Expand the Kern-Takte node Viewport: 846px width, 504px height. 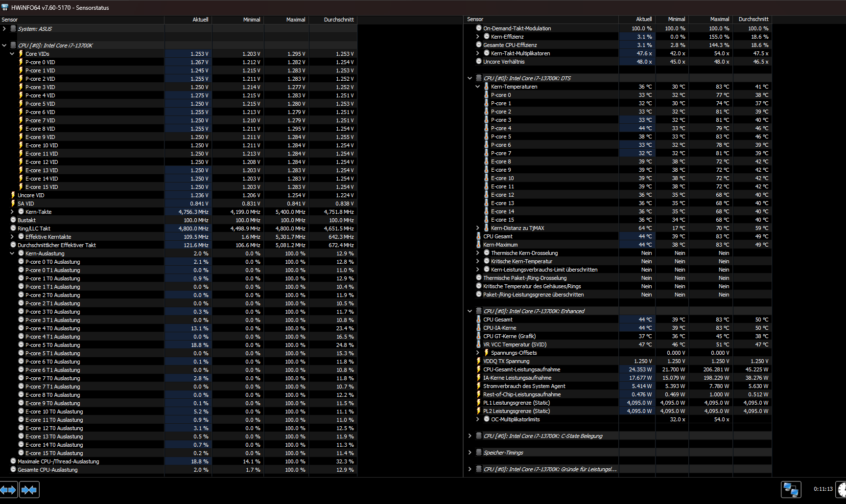coord(12,212)
